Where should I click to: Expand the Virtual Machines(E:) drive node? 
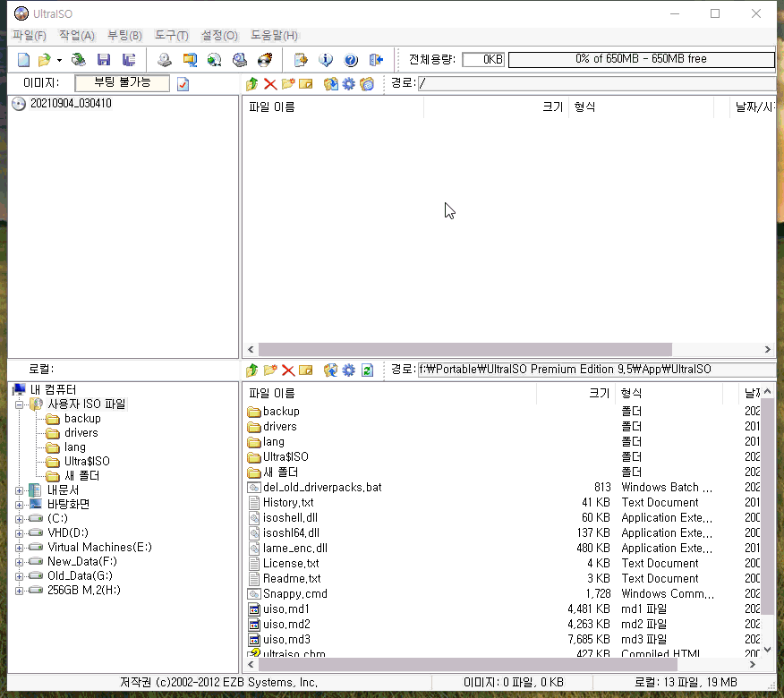19,548
